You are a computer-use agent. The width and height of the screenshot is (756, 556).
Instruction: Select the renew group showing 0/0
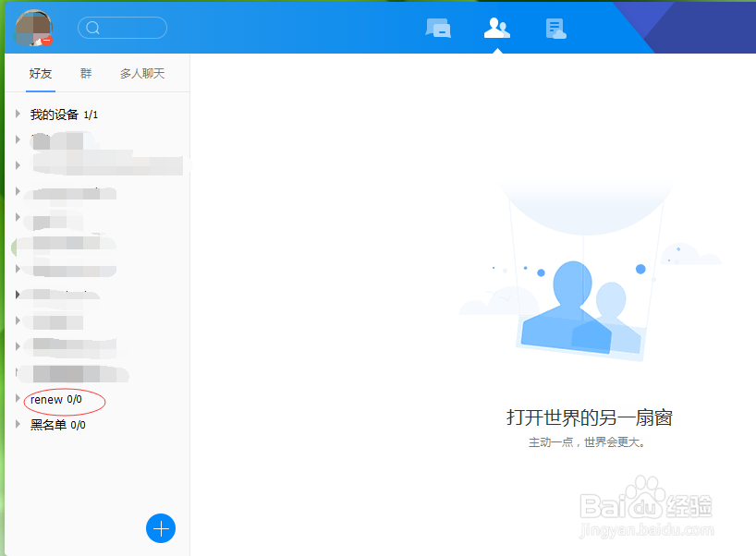pos(55,400)
